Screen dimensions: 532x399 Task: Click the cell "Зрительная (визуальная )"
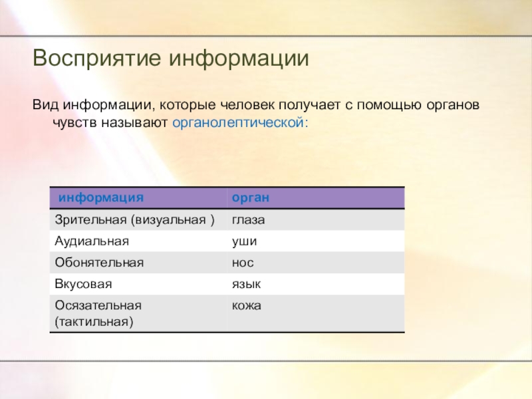[x=138, y=220]
